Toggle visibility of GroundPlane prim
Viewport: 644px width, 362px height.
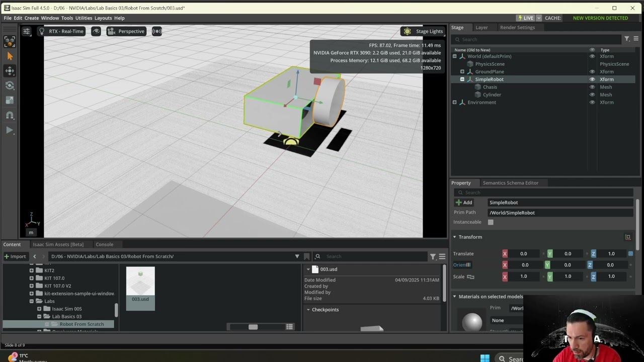tap(592, 71)
